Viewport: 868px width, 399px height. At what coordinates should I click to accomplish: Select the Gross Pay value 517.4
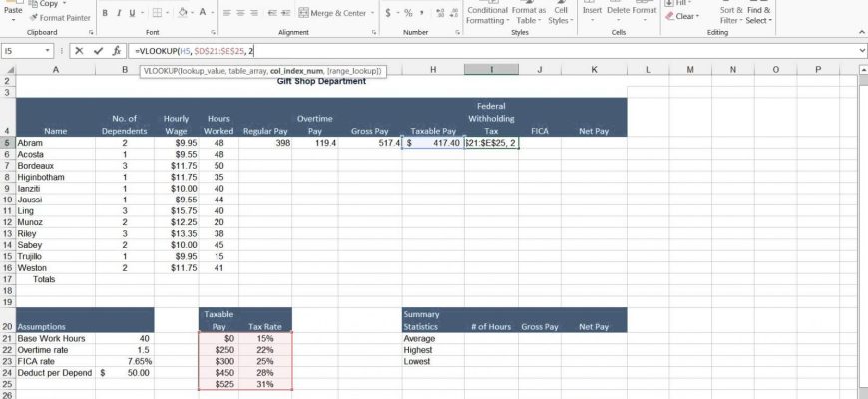(x=370, y=143)
